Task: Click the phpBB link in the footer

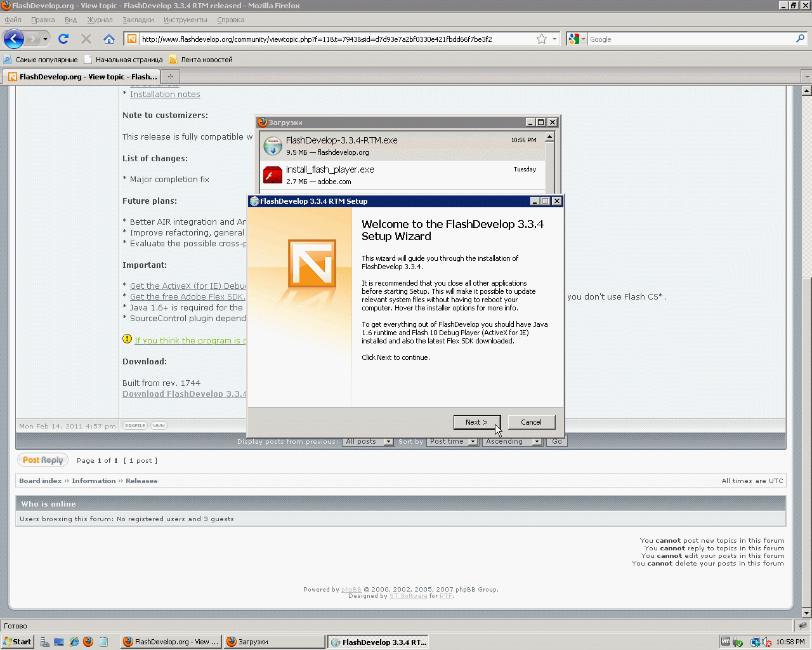Action: click(x=351, y=590)
